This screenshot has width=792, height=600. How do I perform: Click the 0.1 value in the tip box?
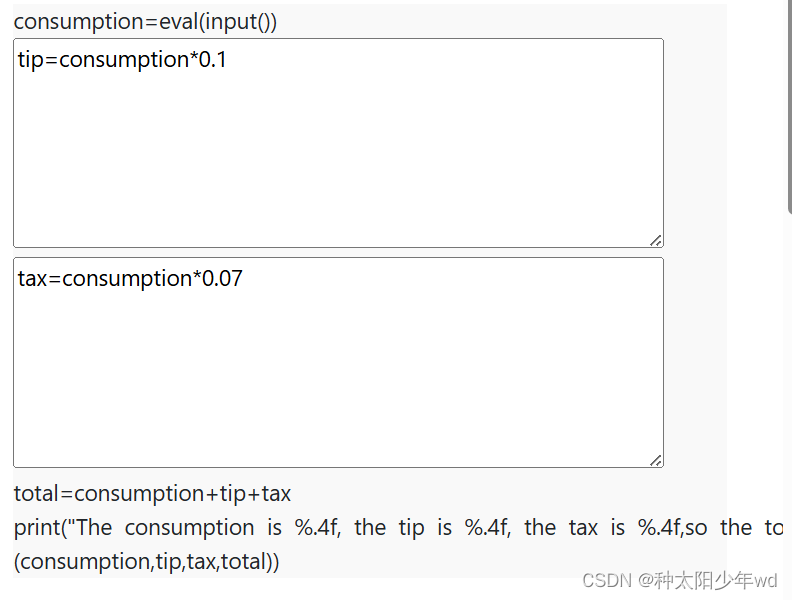click(x=213, y=60)
